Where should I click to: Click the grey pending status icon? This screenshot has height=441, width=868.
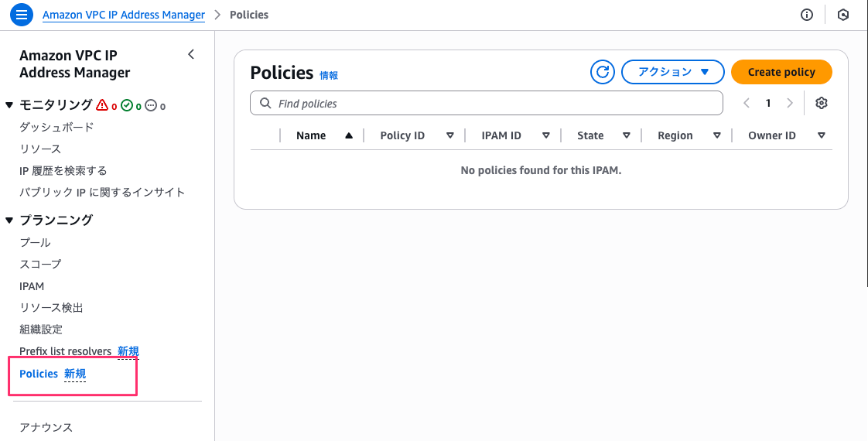pos(151,105)
